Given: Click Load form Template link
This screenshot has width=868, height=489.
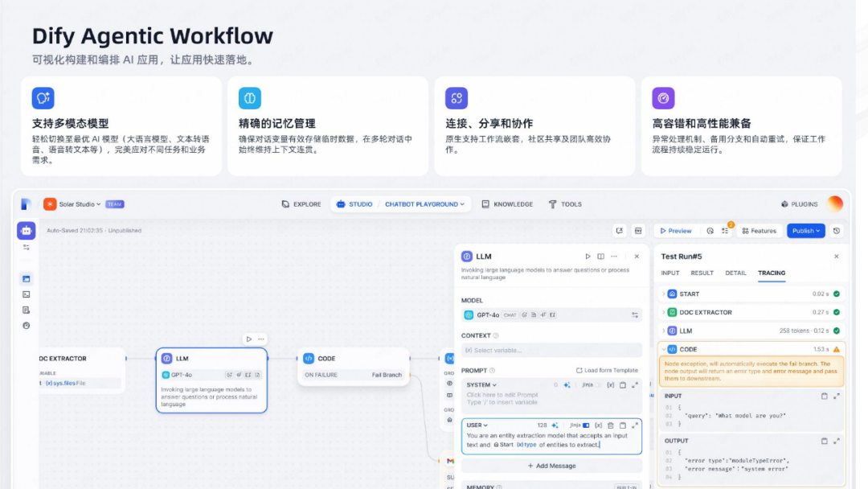Looking at the screenshot, I should [x=607, y=371].
